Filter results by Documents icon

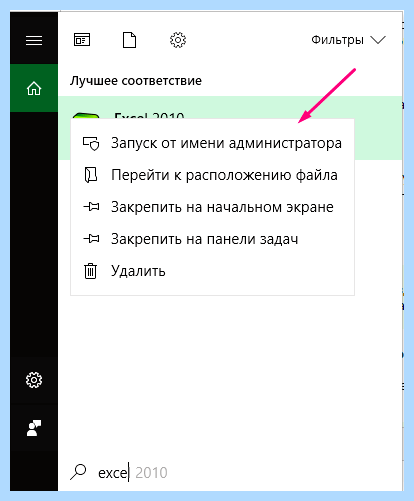click(129, 40)
